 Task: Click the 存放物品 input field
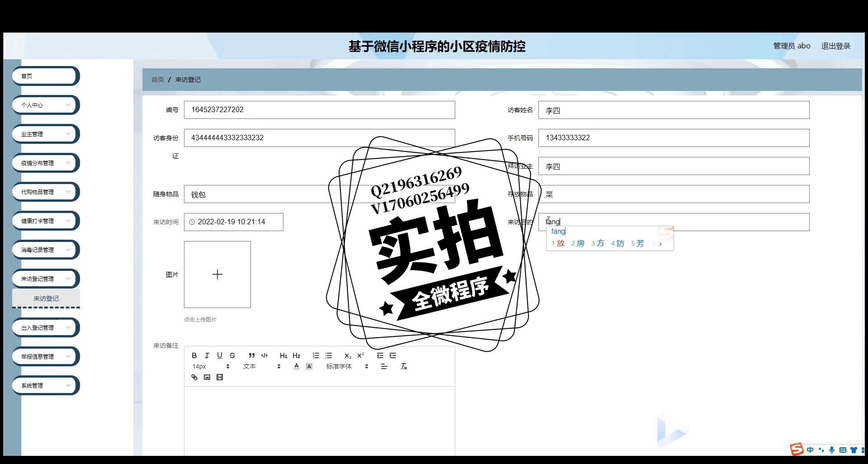coord(674,194)
